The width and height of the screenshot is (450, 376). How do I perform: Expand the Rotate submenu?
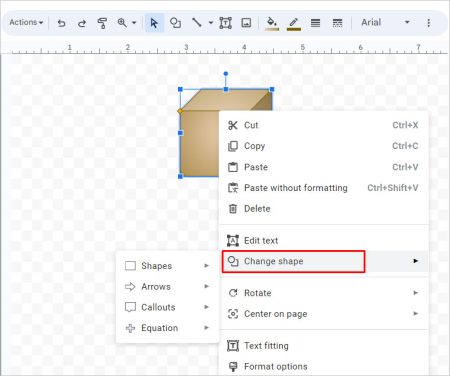tap(324, 293)
